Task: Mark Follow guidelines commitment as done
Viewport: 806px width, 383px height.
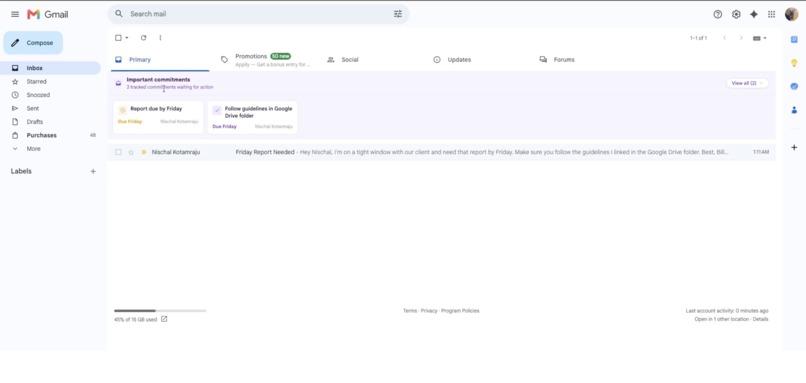Action: (x=217, y=110)
